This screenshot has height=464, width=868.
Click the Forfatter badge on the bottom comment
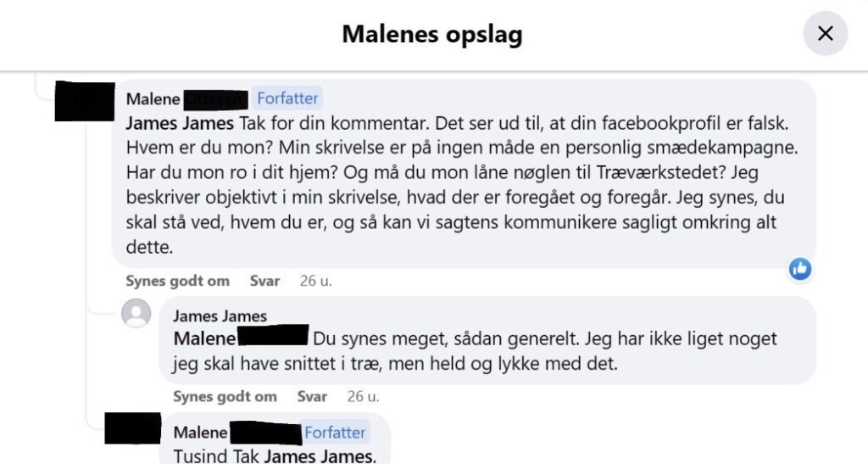point(335,433)
